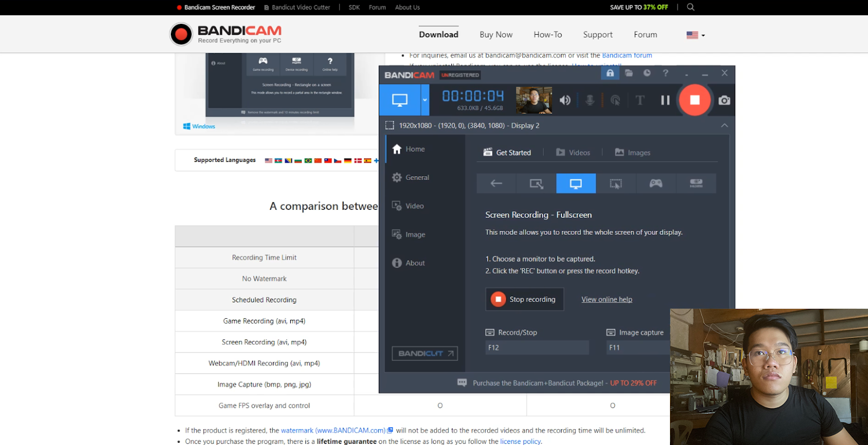
Task: Open General settings in sidebar
Action: point(411,177)
